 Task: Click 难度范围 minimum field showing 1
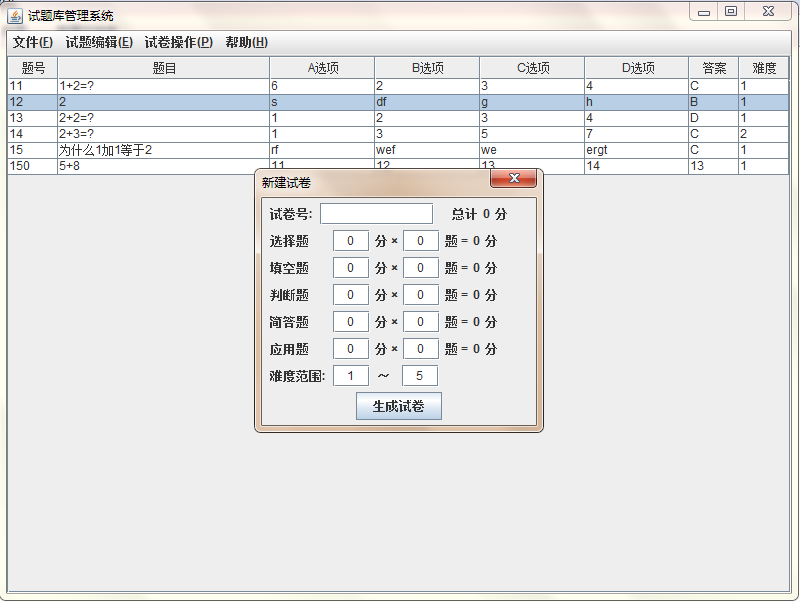351,376
